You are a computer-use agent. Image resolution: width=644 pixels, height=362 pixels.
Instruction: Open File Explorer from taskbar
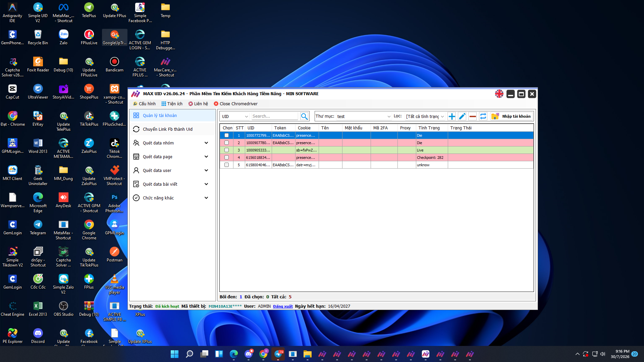[x=307, y=354]
